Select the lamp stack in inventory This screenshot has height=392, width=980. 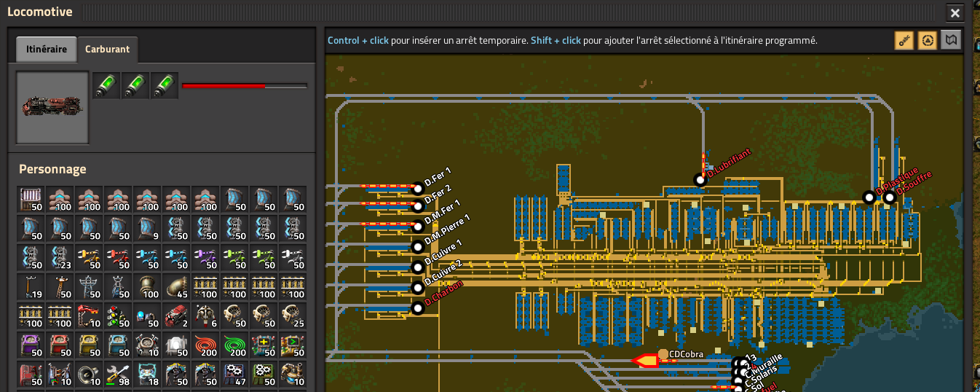tap(176, 345)
